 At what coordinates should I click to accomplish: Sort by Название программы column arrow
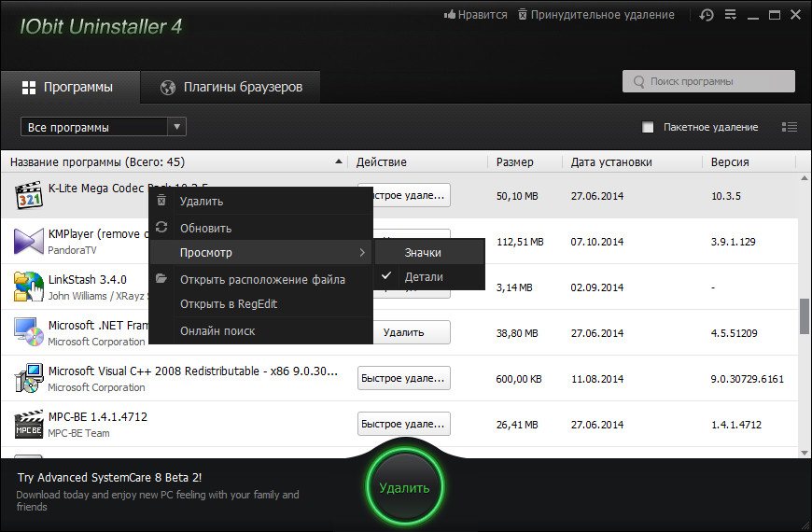[x=339, y=161]
